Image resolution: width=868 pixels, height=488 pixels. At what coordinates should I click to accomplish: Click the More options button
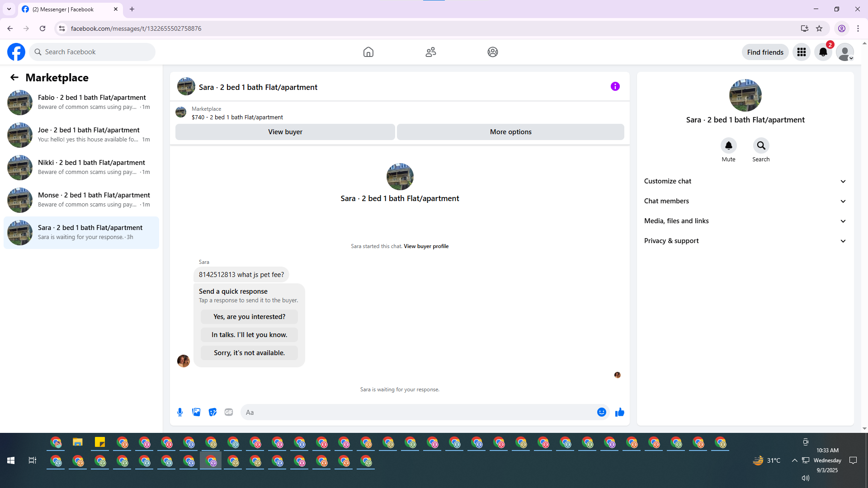(x=511, y=132)
